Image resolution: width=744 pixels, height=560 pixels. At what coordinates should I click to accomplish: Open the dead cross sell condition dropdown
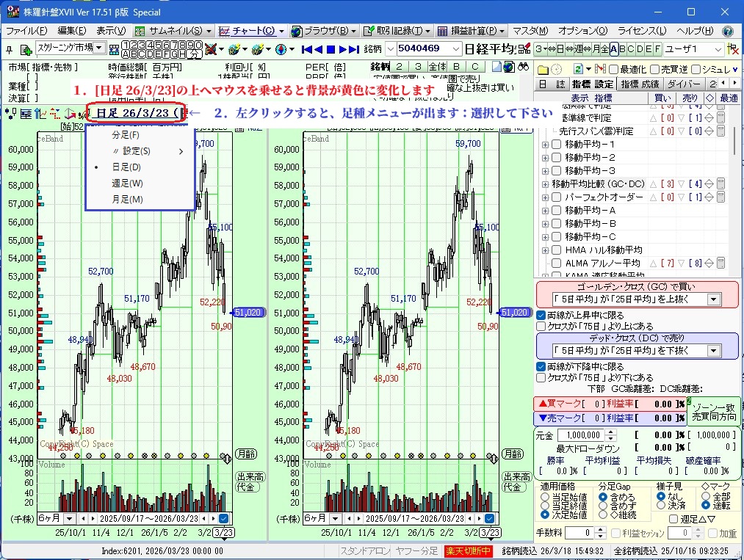click(713, 351)
